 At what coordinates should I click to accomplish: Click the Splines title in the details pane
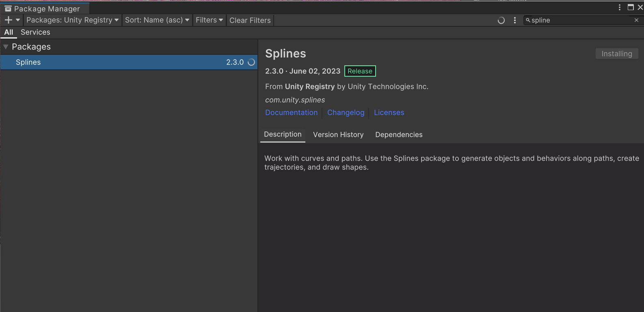click(x=285, y=54)
